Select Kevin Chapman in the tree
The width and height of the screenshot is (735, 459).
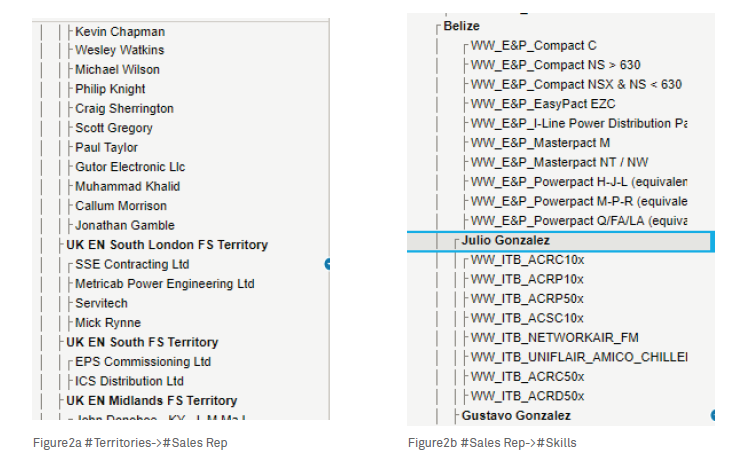(x=120, y=32)
